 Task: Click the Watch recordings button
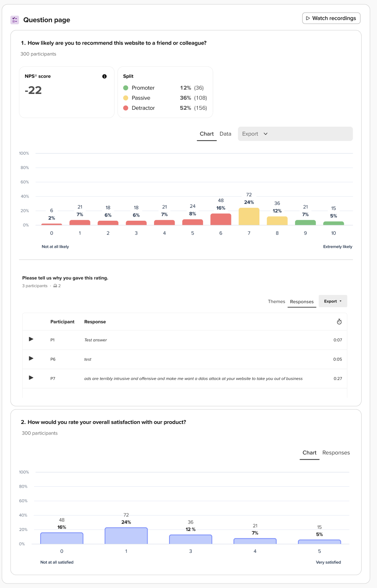tap(331, 18)
